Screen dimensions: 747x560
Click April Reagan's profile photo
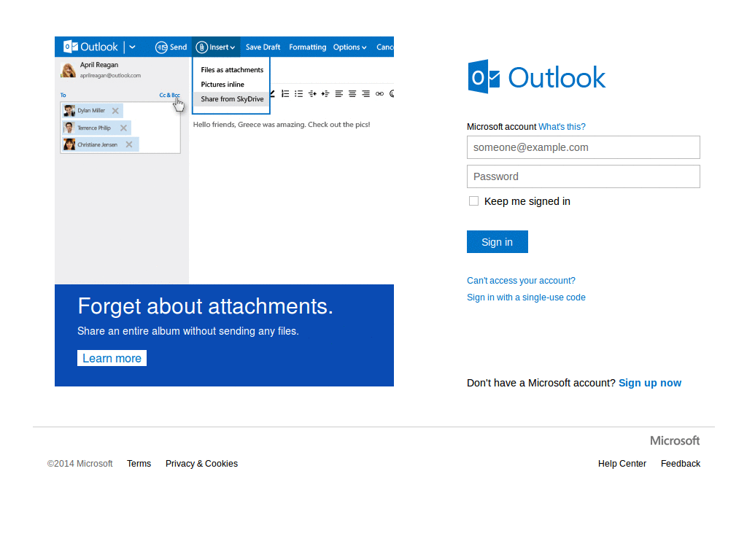pos(69,70)
